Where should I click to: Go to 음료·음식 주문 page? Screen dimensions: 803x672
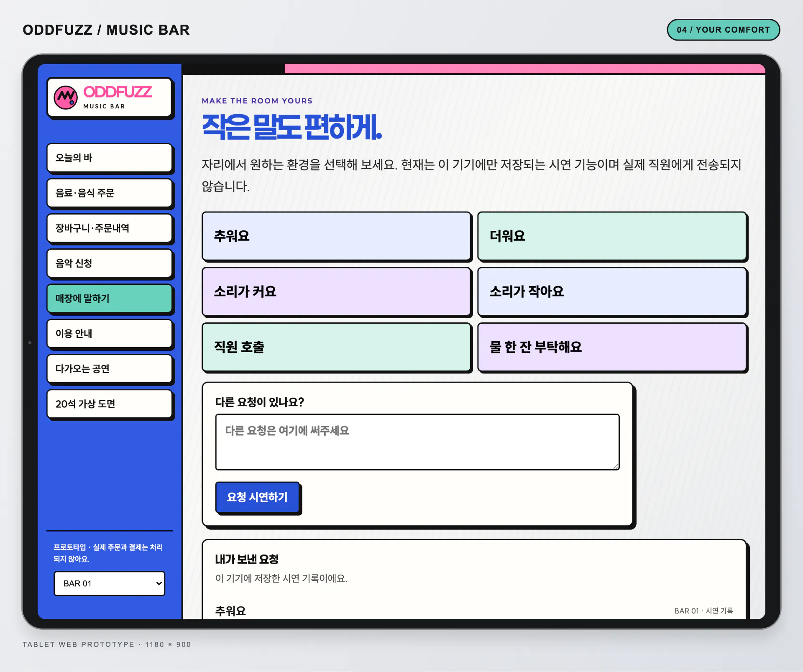(x=110, y=193)
